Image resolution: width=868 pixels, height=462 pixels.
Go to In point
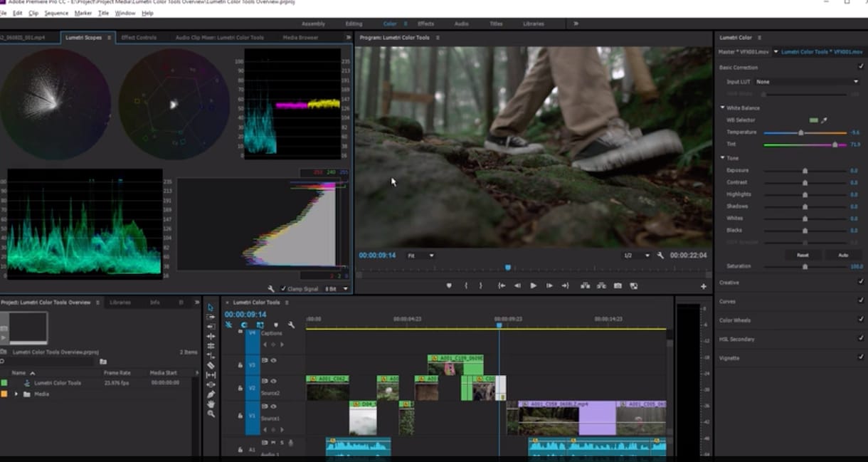click(502, 285)
